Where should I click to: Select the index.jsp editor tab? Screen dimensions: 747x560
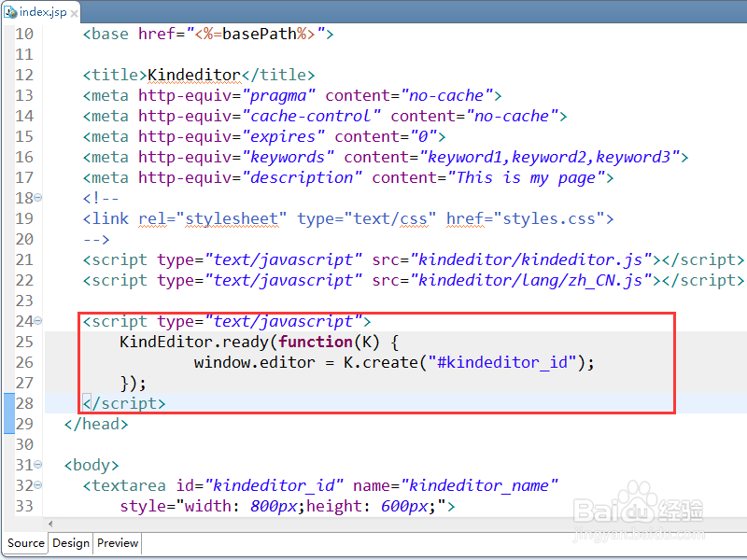pyautogui.click(x=40, y=12)
